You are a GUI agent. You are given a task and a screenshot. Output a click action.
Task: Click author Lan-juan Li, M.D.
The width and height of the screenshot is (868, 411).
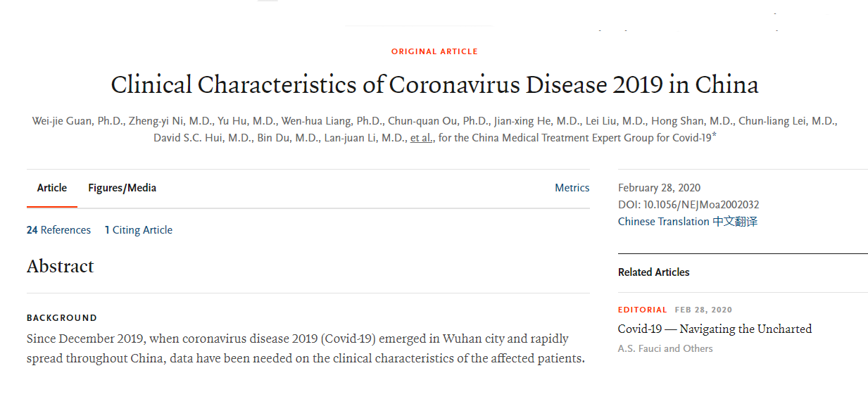click(363, 138)
